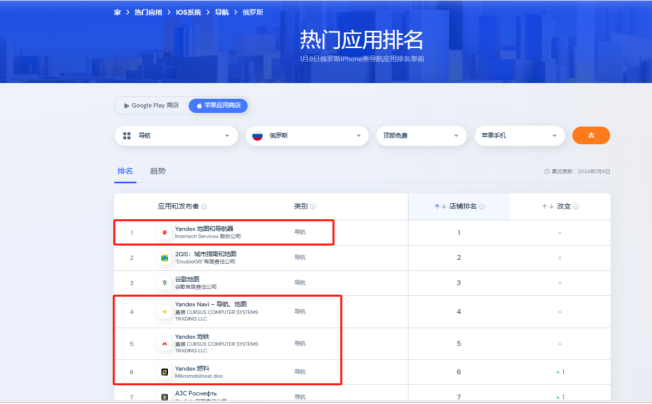
Task: Click the Intertech Services publisher name
Action: coord(208,236)
